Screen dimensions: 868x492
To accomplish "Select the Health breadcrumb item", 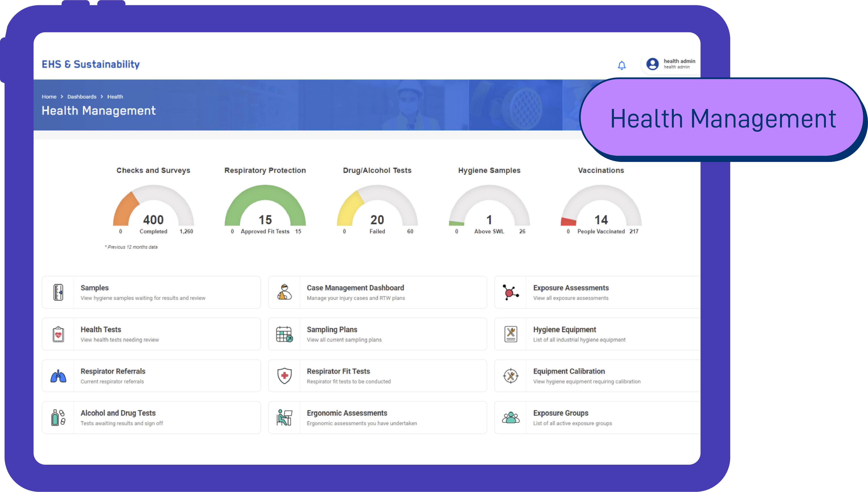I will tap(115, 97).
